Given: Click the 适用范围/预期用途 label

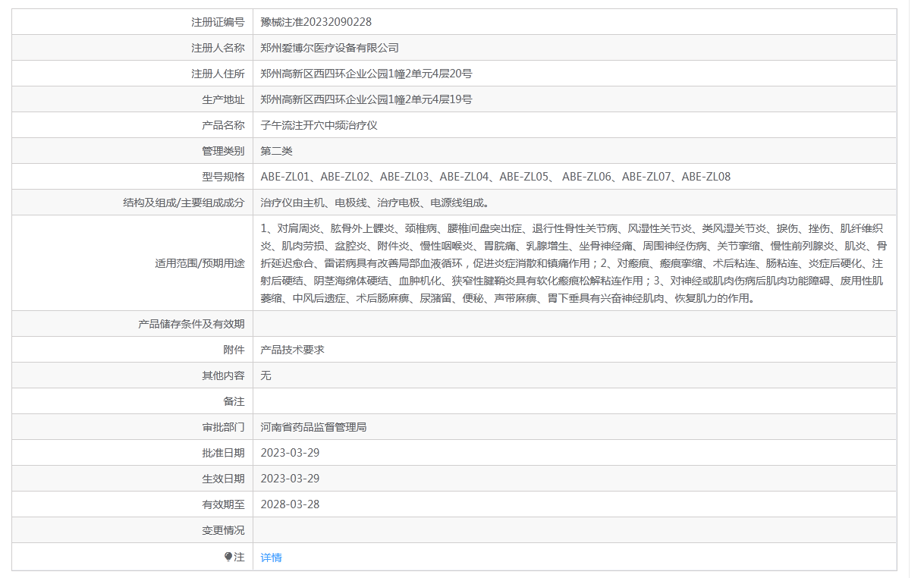Looking at the screenshot, I should pos(200,263).
